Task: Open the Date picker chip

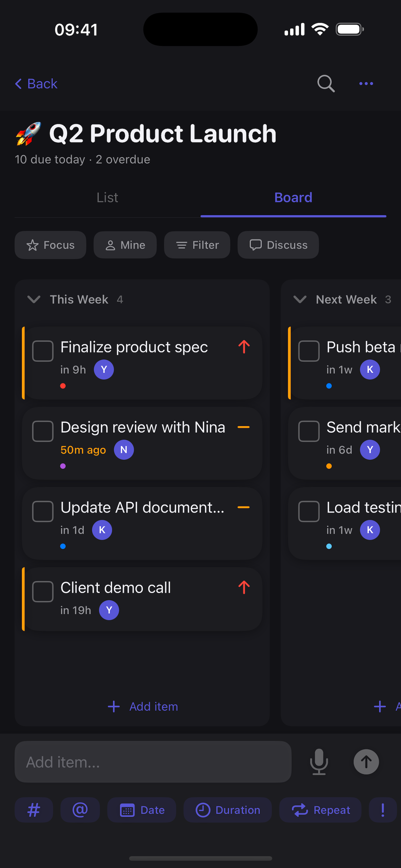Action: [142, 810]
